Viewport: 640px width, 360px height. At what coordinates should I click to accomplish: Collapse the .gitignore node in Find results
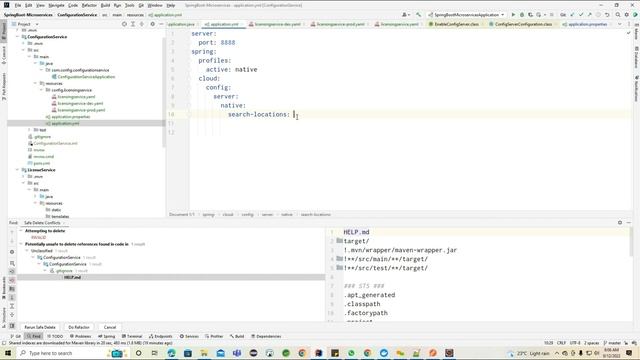click(x=45, y=271)
